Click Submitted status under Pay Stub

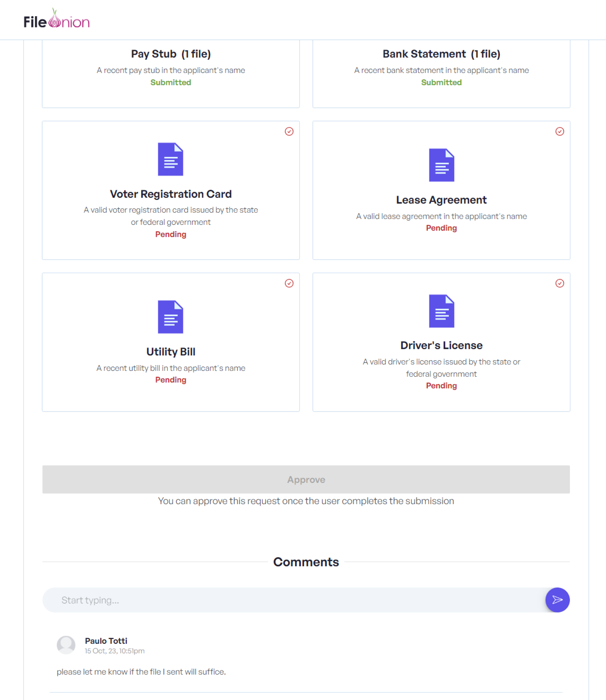171,82
